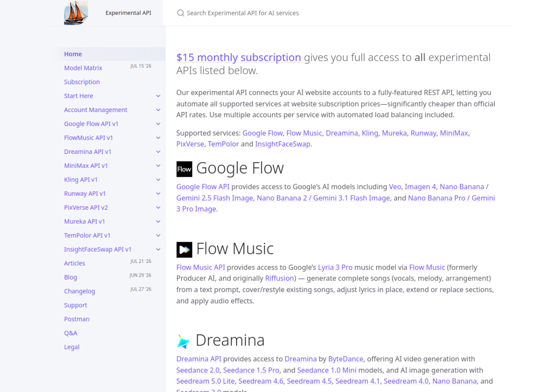Open the Seedance 1.0 Mini link
558x392 pixels.
[x=327, y=370]
